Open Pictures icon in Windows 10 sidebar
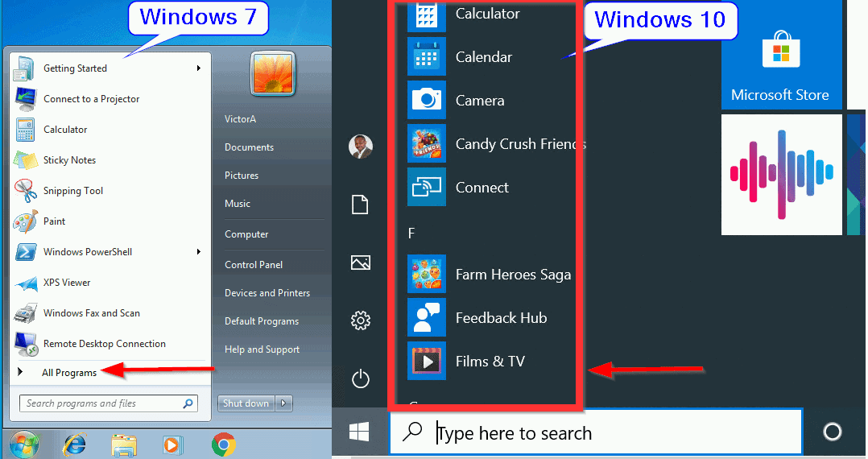The height and width of the screenshot is (459, 868). pos(361,263)
